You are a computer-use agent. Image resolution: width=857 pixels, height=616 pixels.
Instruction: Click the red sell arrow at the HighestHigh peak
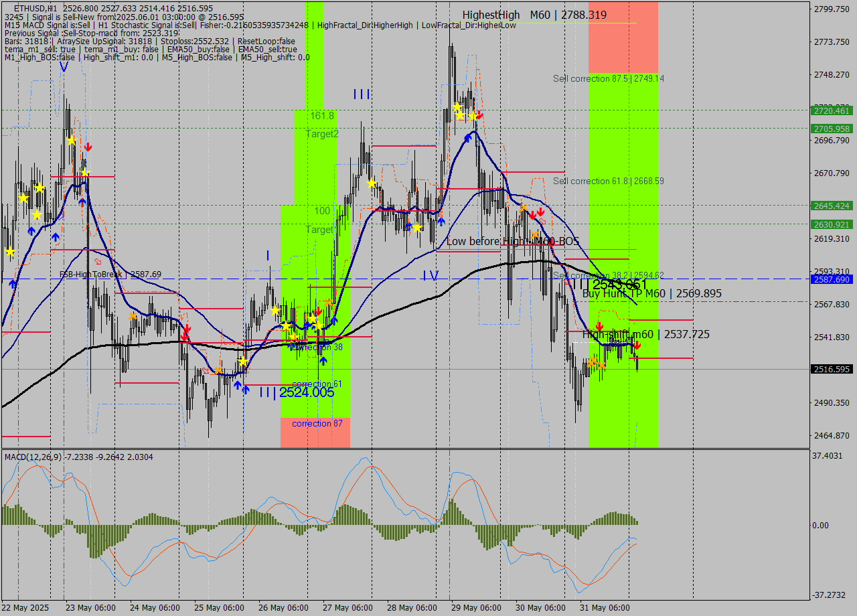coord(479,115)
